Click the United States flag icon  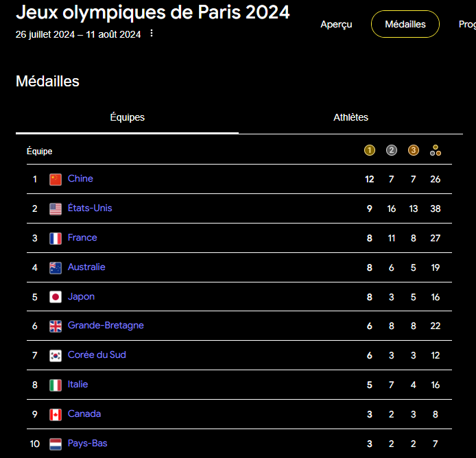[56, 209]
